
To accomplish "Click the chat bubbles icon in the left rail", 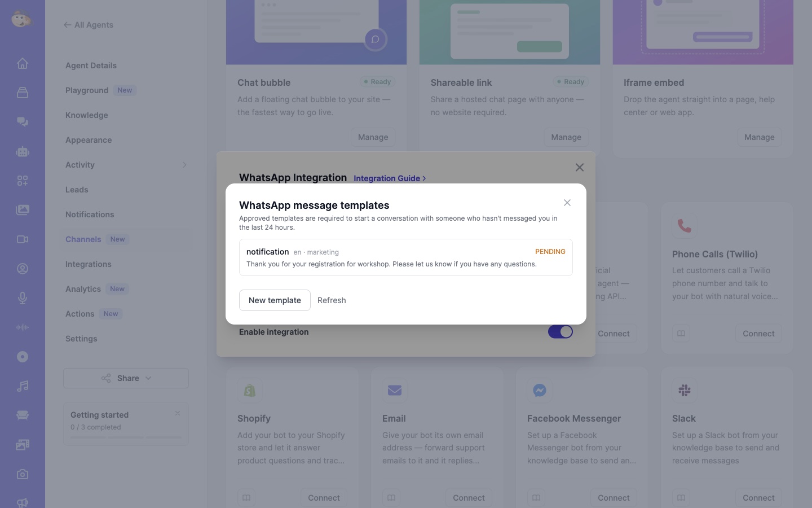I will pos(23,122).
